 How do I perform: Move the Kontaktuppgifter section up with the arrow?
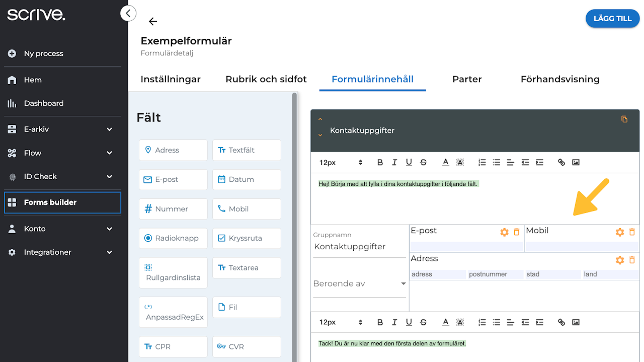pyautogui.click(x=320, y=120)
